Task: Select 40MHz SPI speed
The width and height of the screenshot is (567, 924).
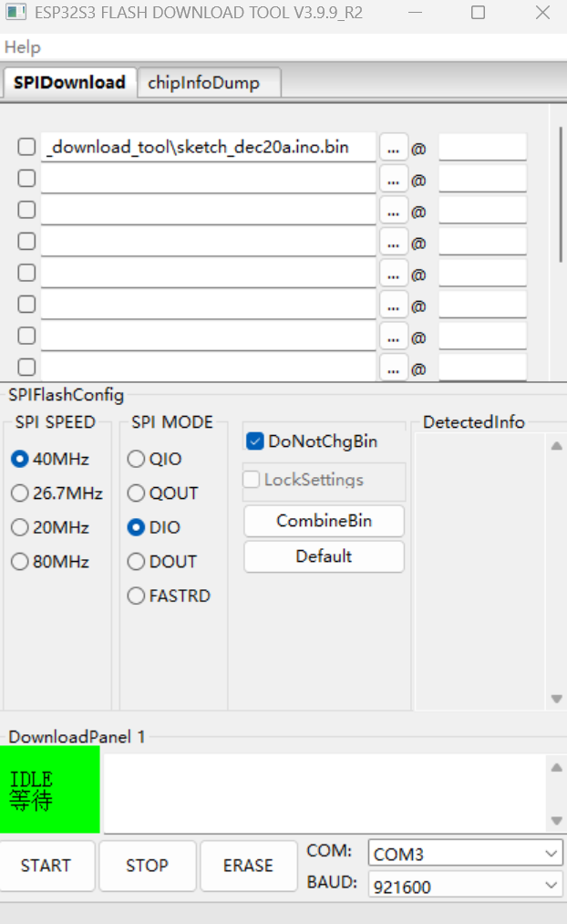Action: point(51,459)
